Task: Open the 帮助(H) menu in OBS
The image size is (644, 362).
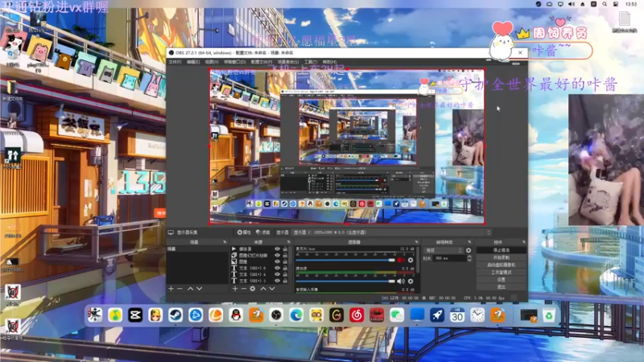Action: point(329,62)
